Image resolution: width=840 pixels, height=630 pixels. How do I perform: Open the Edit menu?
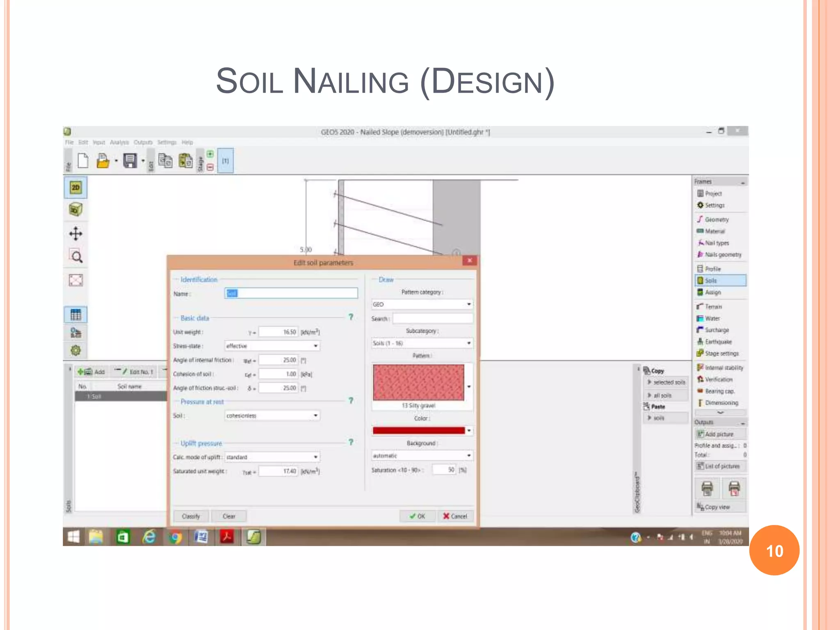pos(83,142)
